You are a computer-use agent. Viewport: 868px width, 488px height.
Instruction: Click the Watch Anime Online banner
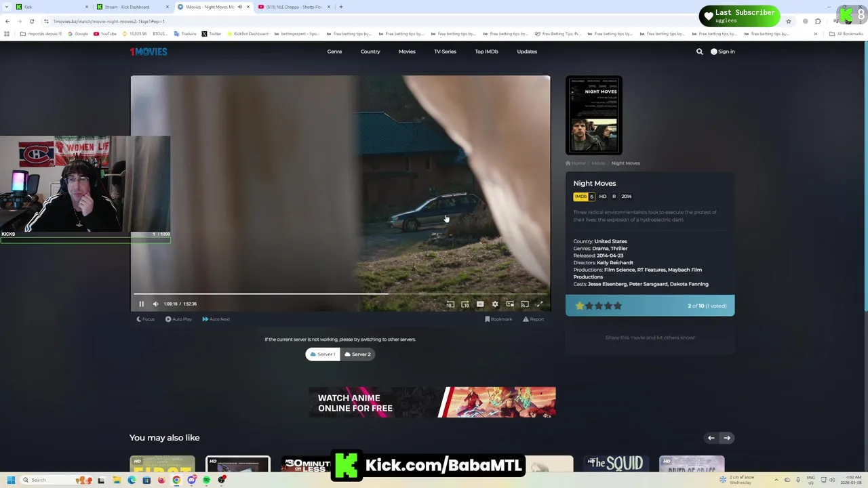point(432,402)
